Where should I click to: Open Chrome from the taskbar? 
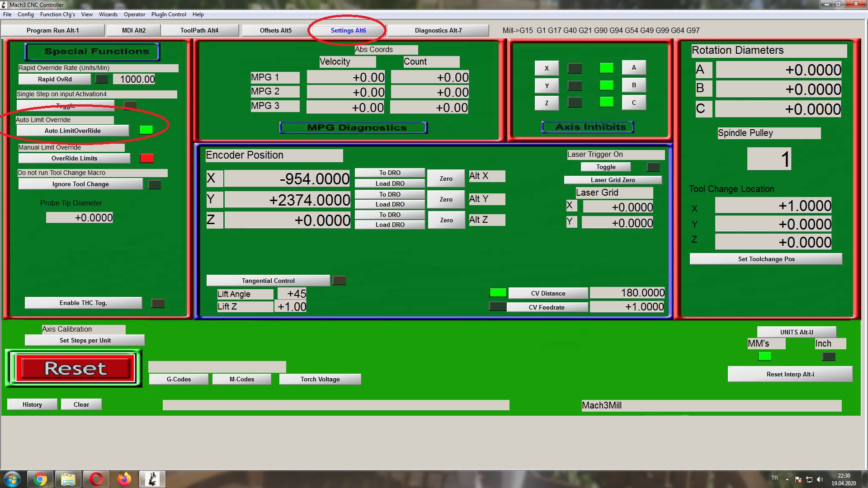[x=40, y=479]
